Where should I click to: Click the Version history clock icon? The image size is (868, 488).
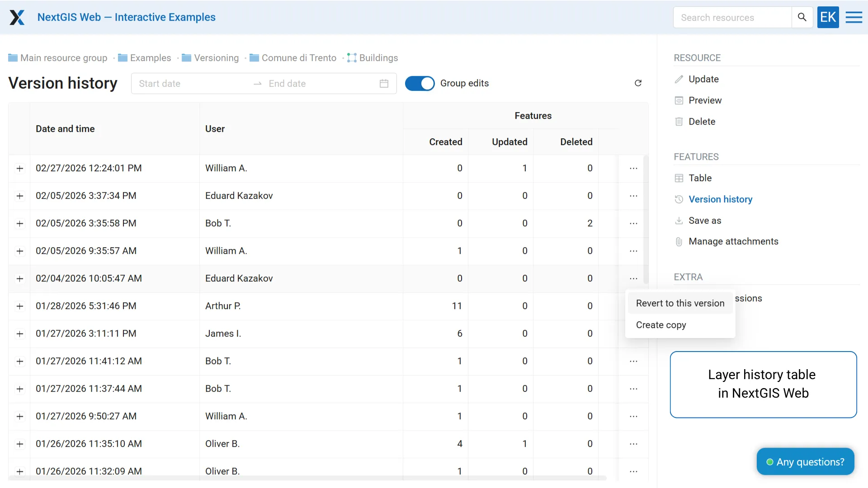pos(679,199)
